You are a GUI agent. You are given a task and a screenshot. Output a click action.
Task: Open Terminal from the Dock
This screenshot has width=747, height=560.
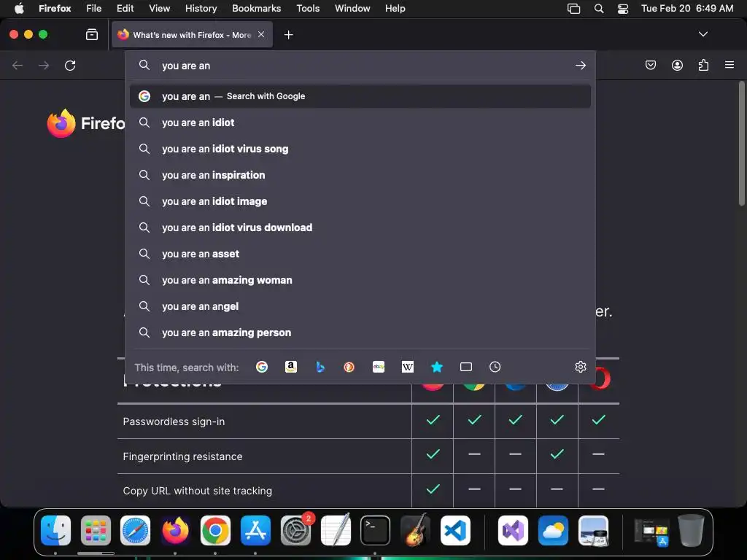pyautogui.click(x=376, y=530)
